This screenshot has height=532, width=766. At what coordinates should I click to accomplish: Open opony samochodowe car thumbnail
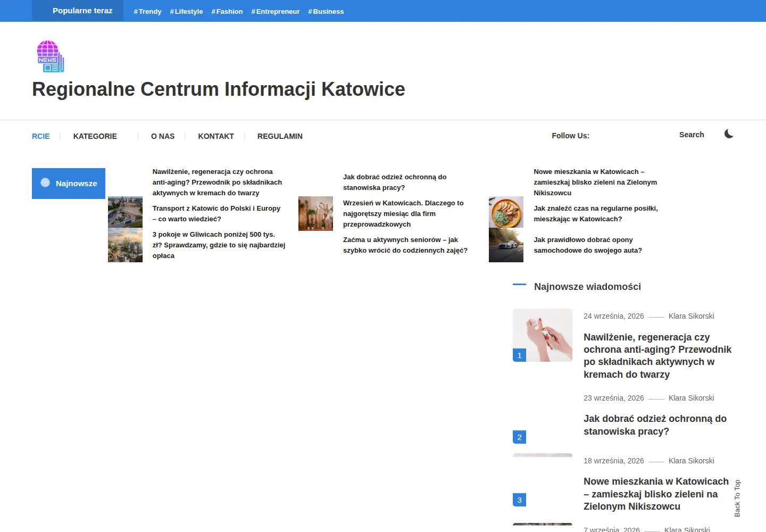[506, 245]
